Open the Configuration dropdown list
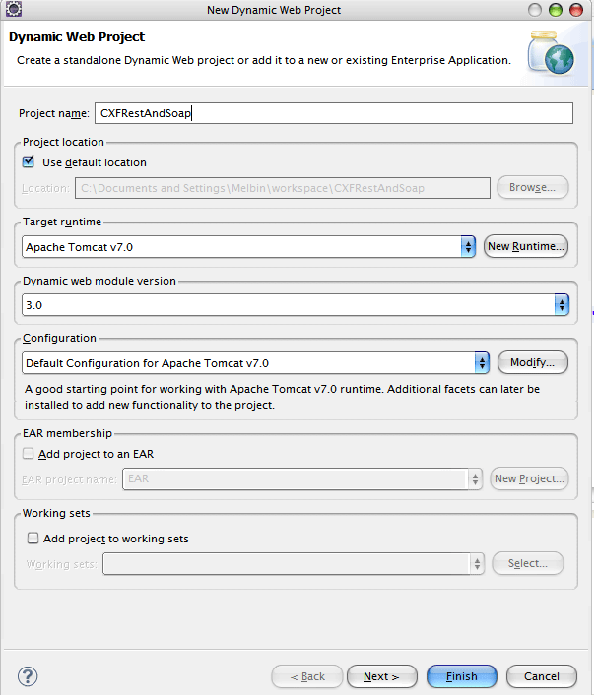Screen dimensions: 597x700 click(x=482, y=363)
